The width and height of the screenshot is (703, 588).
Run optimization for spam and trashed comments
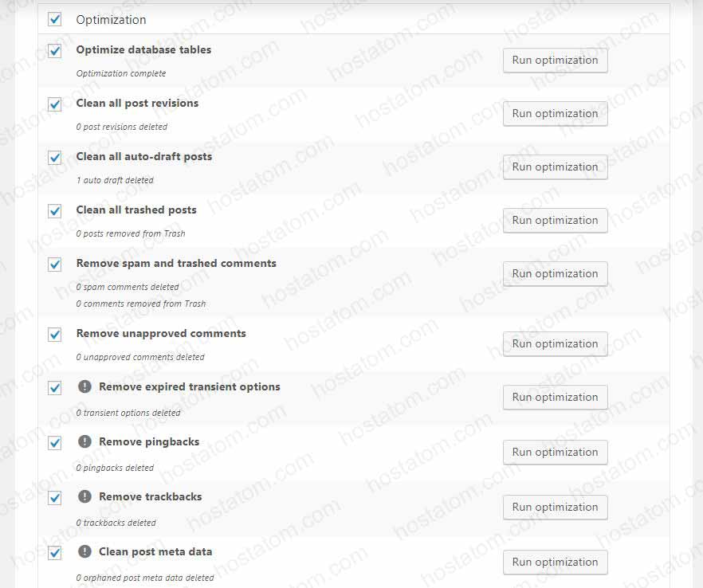[x=555, y=273]
